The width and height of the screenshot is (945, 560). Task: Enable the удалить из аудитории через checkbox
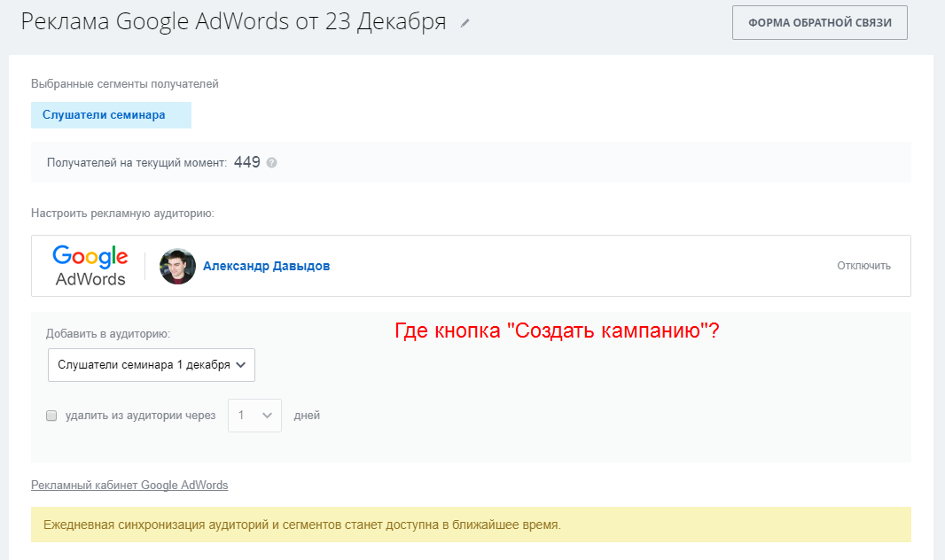click(51, 416)
